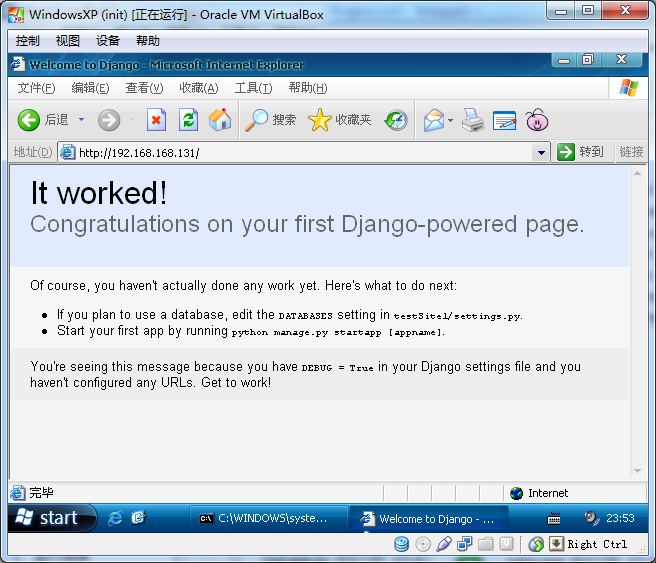Open IE 编辑(E) menu
The width and height of the screenshot is (656, 563).
pos(90,88)
